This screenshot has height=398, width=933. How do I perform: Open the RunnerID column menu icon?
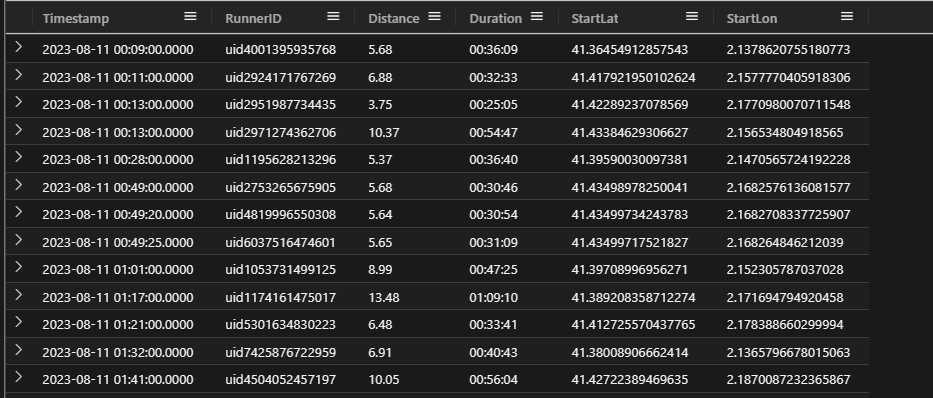[x=333, y=17]
